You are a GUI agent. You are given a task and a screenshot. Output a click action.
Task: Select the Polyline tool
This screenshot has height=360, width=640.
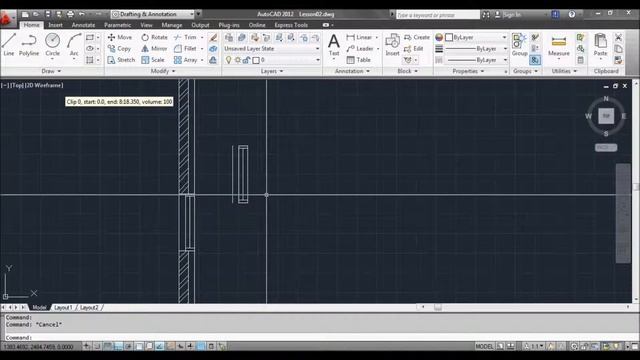(29, 45)
